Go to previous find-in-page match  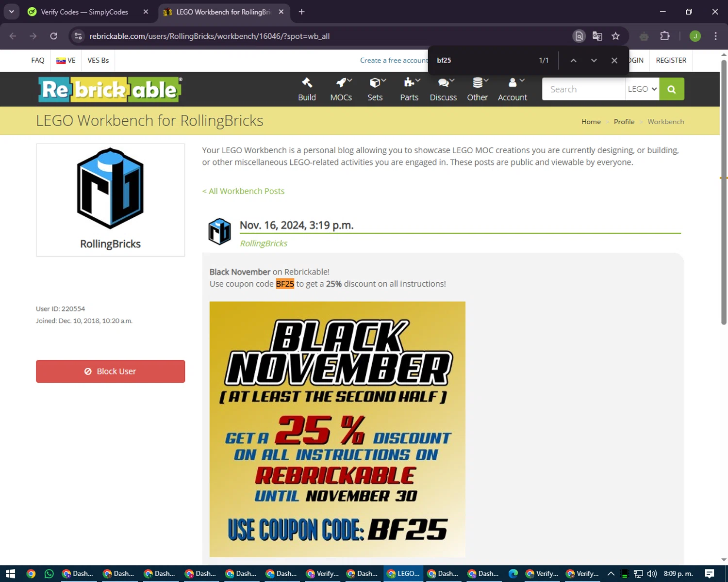[573, 60]
